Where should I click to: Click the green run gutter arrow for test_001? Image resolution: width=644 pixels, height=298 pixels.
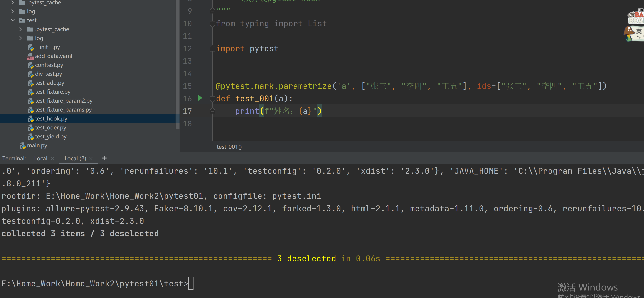click(x=200, y=98)
